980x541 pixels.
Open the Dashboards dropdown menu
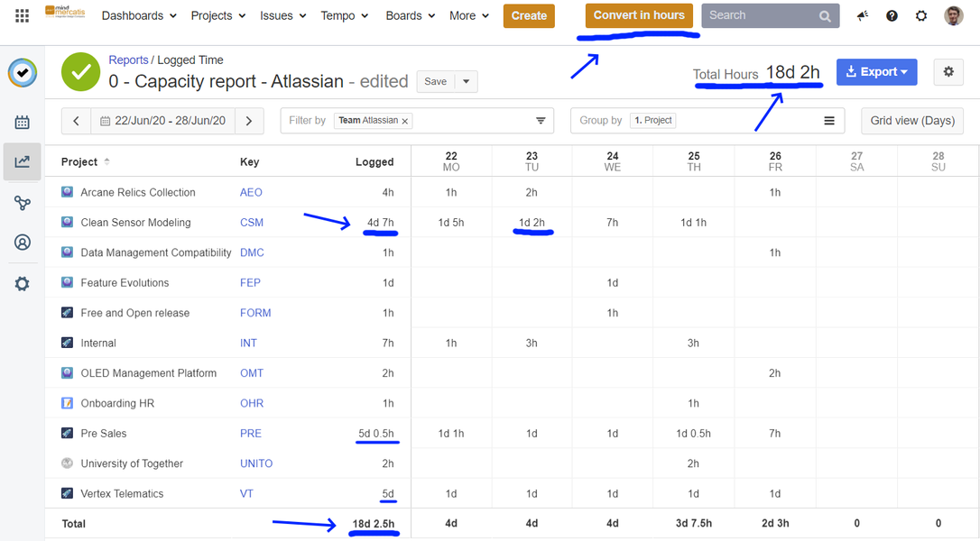pos(139,15)
